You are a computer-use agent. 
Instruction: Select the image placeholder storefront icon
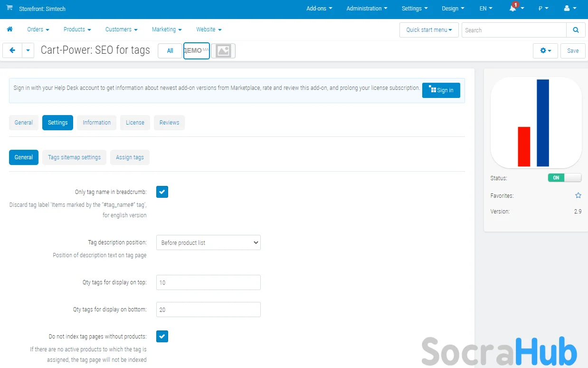[223, 51]
